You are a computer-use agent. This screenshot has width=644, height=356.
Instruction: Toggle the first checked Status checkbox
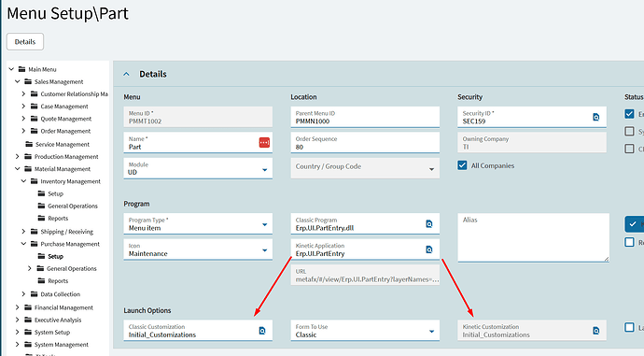629,114
